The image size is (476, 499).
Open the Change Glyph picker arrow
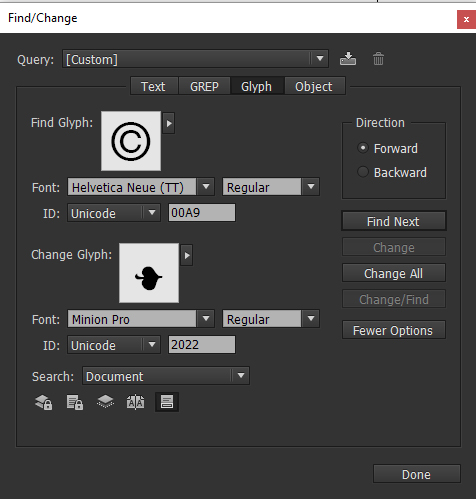(x=187, y=255)
